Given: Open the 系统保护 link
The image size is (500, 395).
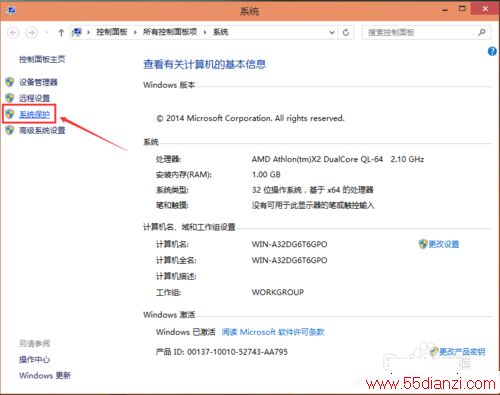Looking at the screenshot, I should click(x=34, y=114).
